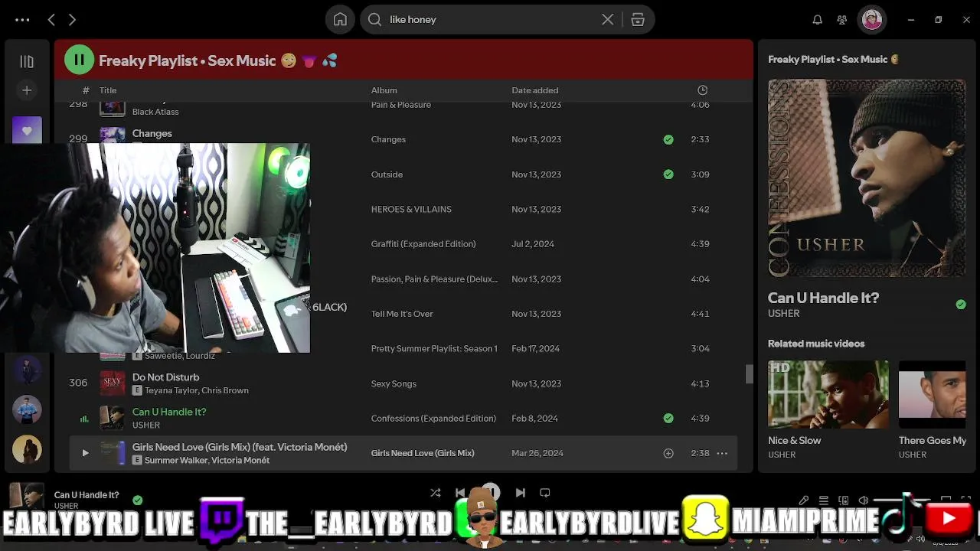Viewport: 980px width, 551px height.
Task: Sort by the duration clock column
Action: tap(702, 90)
